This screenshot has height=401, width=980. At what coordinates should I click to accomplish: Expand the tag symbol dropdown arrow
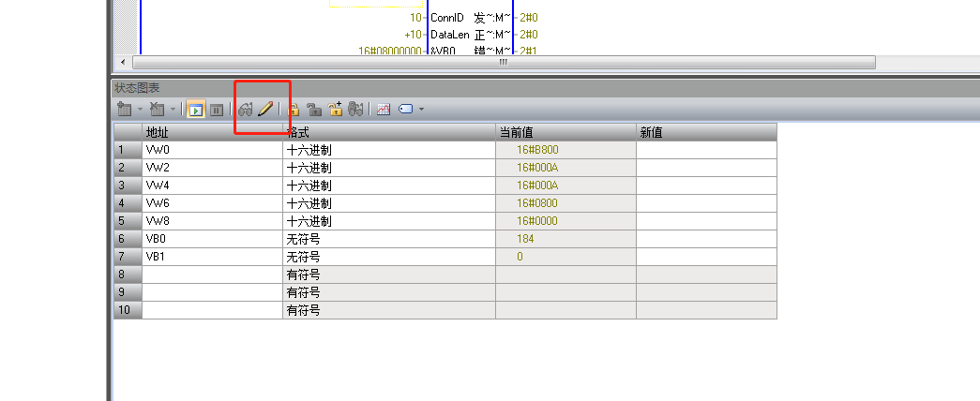[422, 110]
